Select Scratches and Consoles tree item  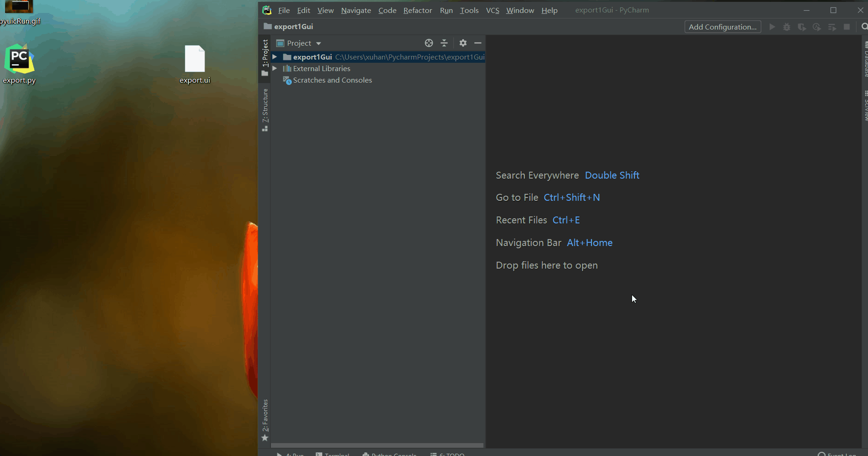(x=332, y=80)
